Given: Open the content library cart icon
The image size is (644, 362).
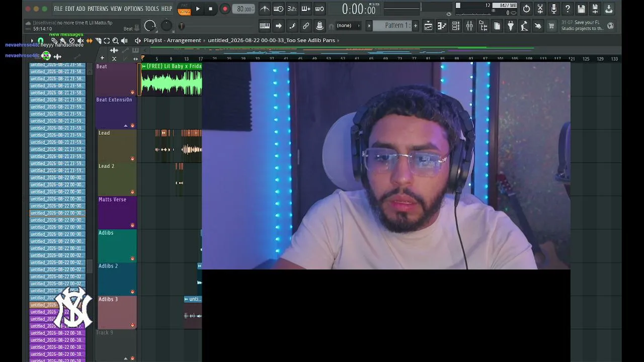Looking at the screenshot, I should point(551,26).
